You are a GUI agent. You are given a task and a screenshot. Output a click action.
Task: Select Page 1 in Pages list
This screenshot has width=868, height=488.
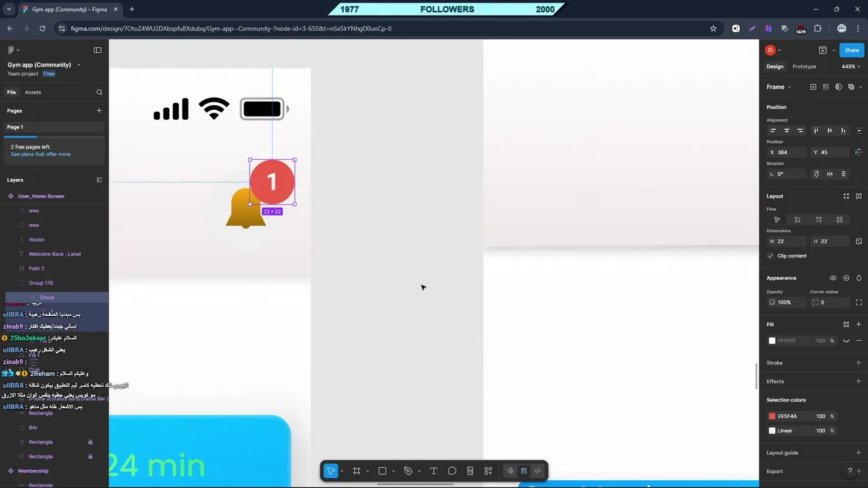click(x=54, y=127)
